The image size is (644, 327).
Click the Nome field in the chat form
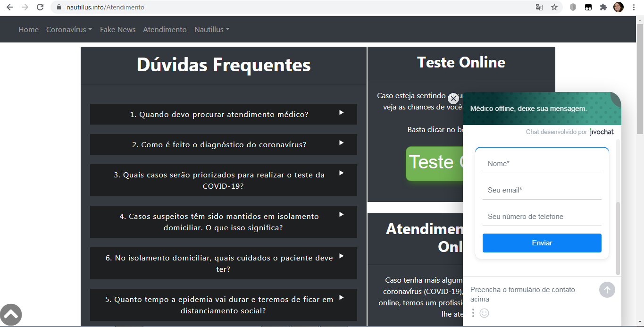coord(542,163)
